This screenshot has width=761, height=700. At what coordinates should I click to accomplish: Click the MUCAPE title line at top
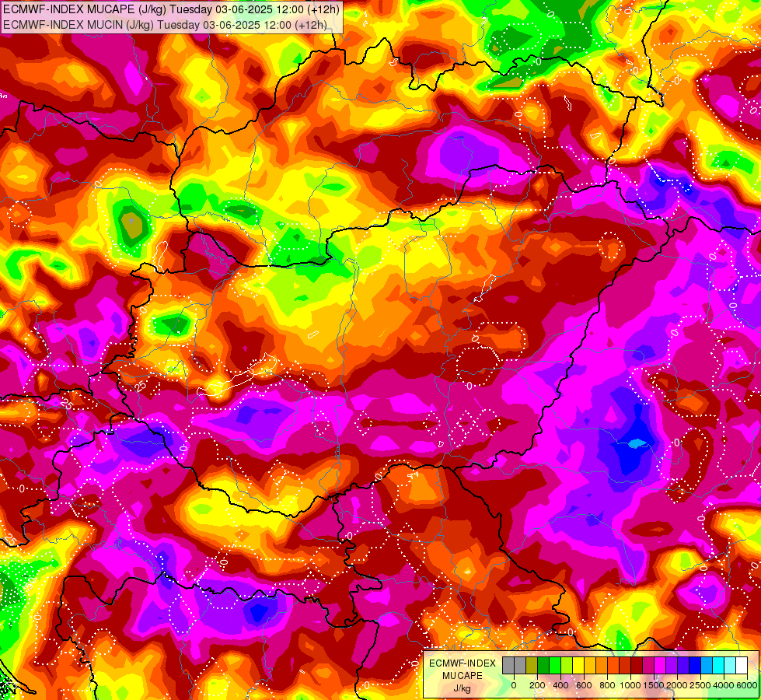(x=171, y=9)
